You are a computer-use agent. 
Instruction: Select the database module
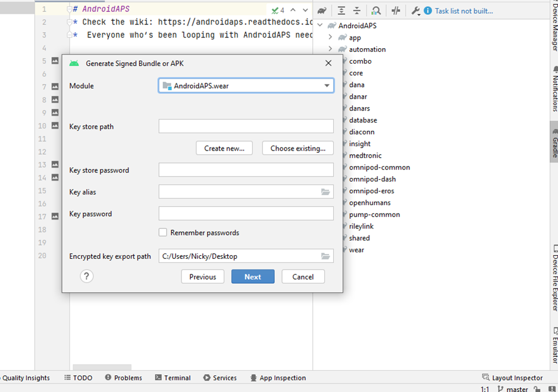[363, 120]
